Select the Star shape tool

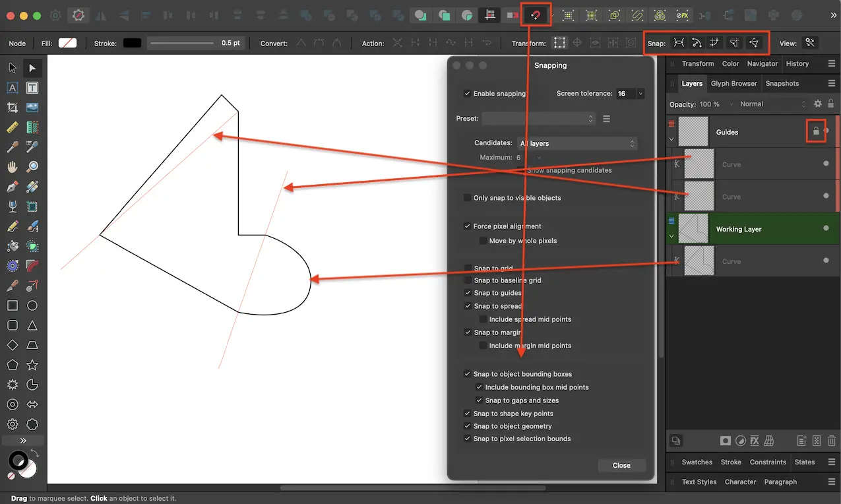[x=32, y=365]
